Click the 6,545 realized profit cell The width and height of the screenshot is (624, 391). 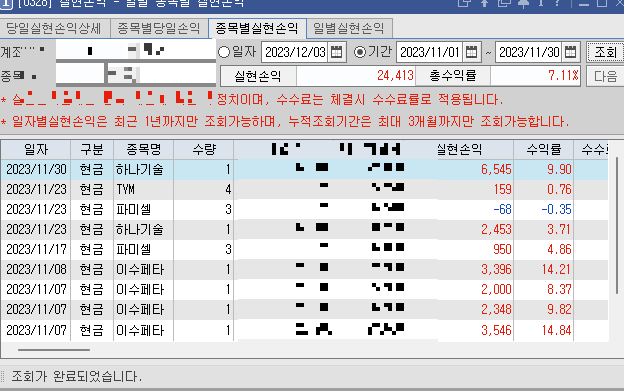(475, 169)
